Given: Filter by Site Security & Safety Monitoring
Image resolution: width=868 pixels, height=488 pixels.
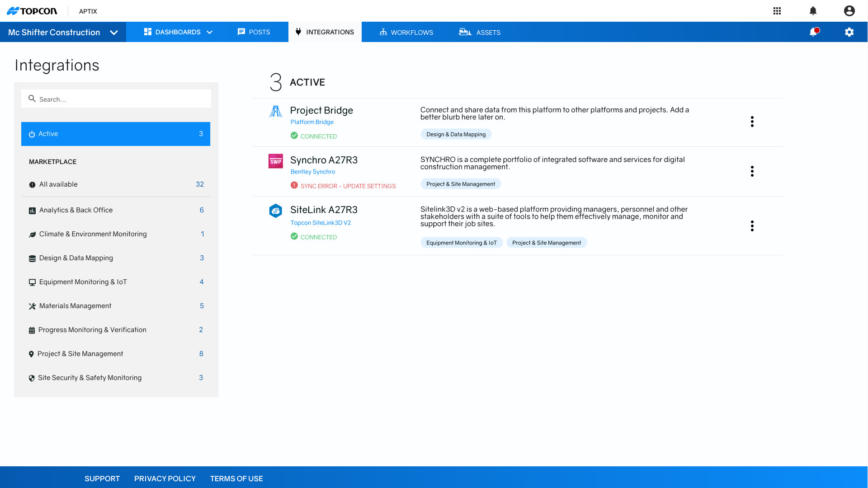Looking at the screenshot, I should point(116,378).
